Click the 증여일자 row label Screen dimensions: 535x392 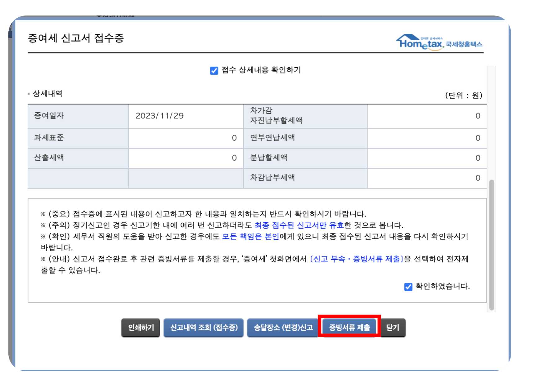point(49,115)
